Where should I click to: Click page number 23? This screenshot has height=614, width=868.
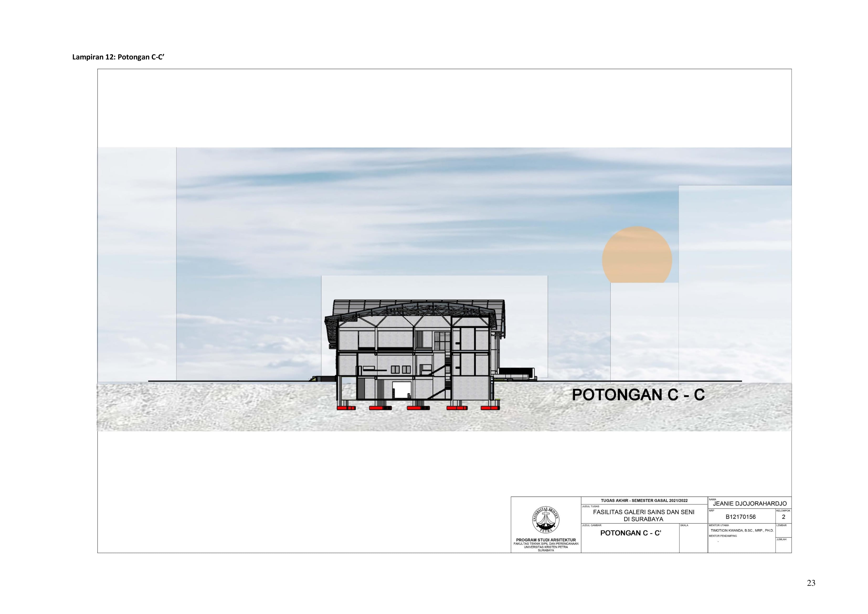tap(811, 583)
